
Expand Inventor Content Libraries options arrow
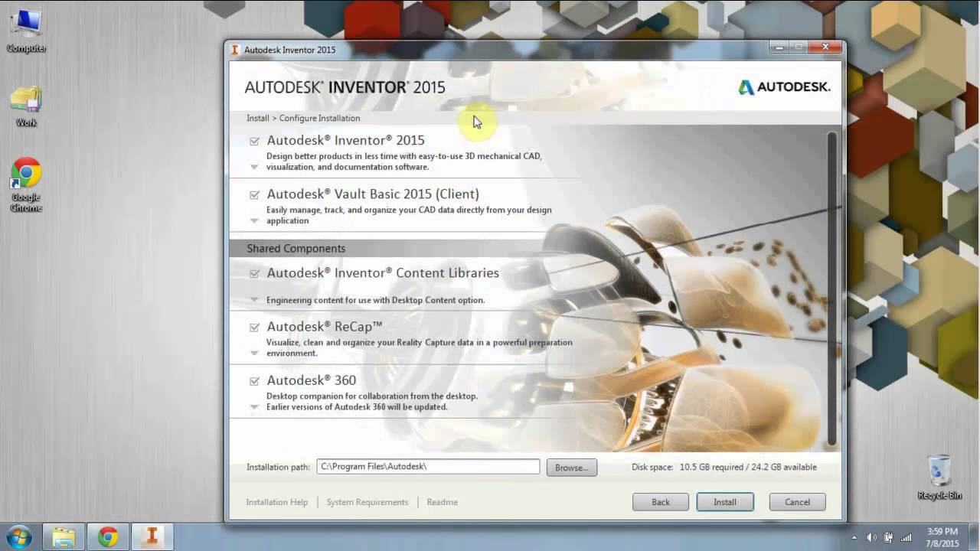(254, 299)
